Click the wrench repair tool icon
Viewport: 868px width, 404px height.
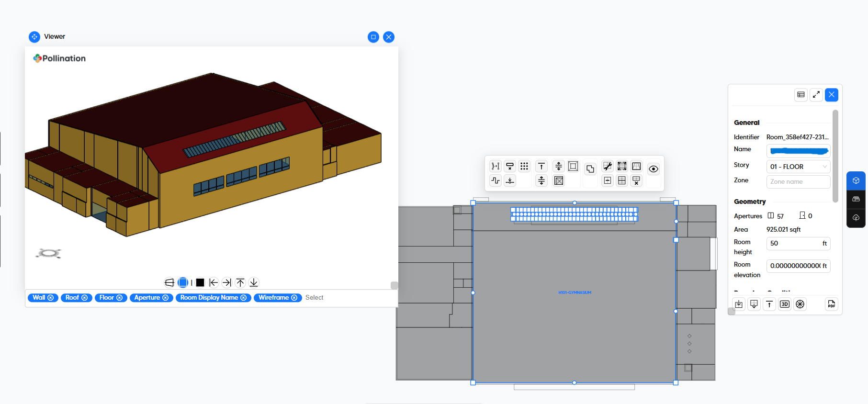607,167
